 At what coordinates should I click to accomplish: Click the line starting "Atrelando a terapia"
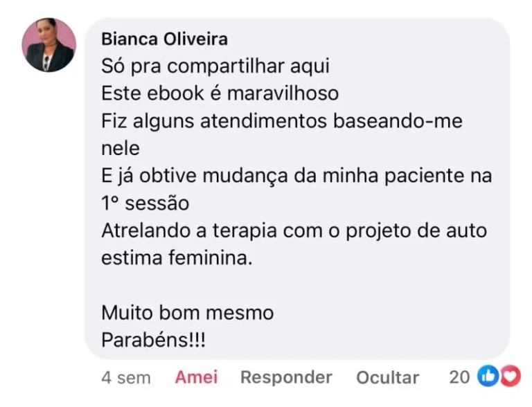pyautogui.click(x=294, y=230)
